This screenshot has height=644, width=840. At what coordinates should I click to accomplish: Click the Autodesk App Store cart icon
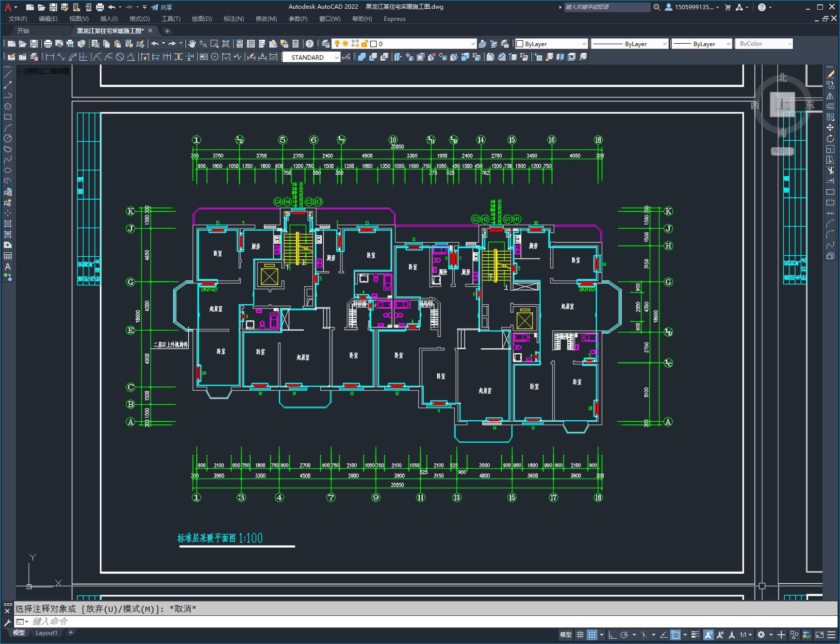pyautogui.click(x=727, y=7)
